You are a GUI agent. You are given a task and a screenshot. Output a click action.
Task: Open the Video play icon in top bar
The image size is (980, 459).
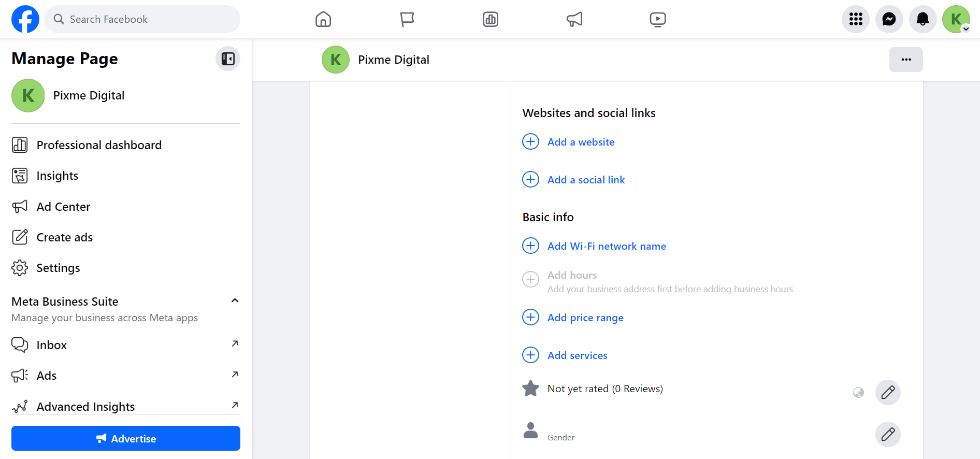pyautogui.click(x=658, y=19)
